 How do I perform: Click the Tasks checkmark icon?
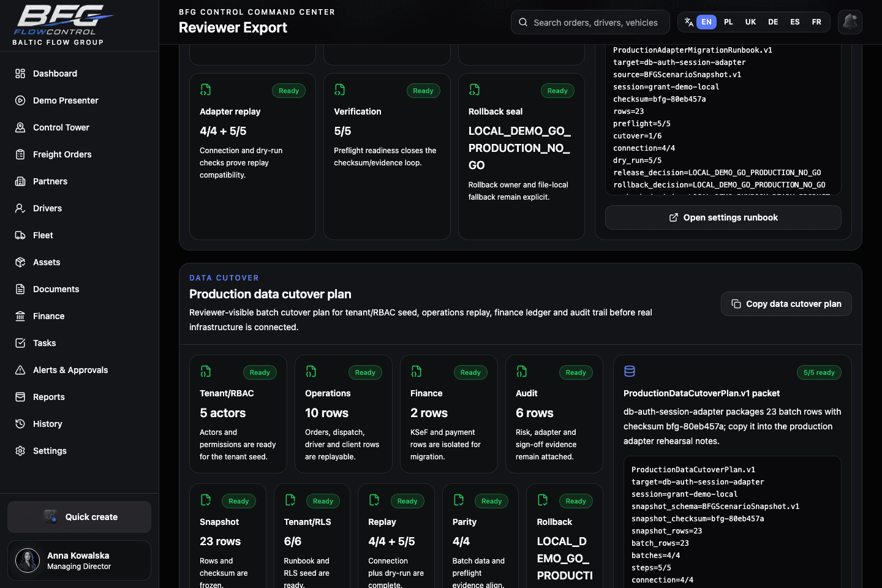20,343
